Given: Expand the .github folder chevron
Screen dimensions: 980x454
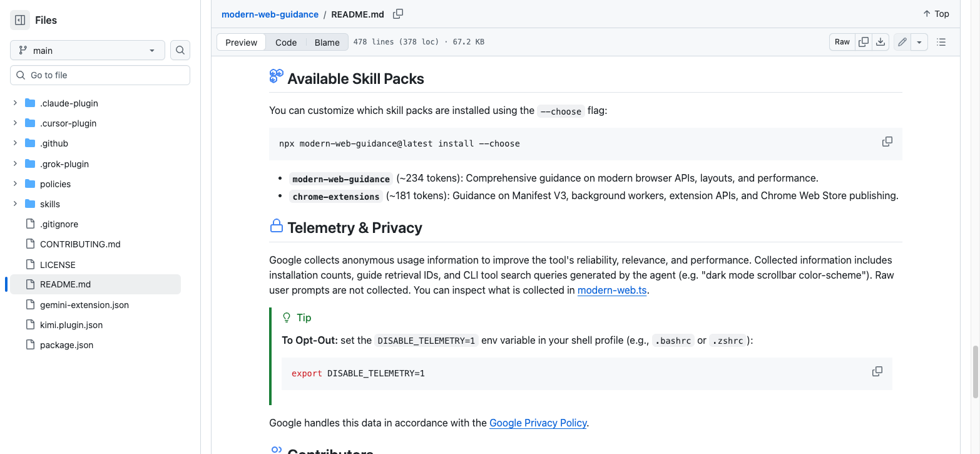Looking at the screenshot, I should coord(15,143).
